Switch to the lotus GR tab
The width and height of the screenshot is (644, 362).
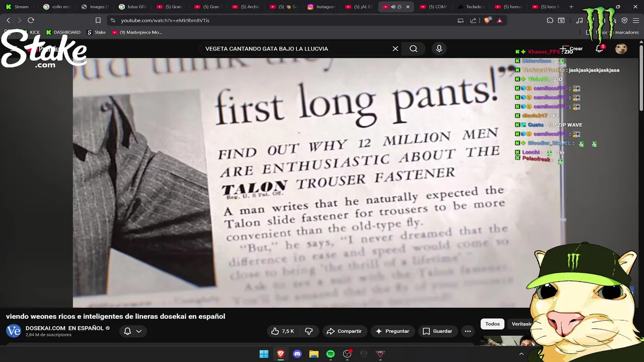[x=133, y=7]
